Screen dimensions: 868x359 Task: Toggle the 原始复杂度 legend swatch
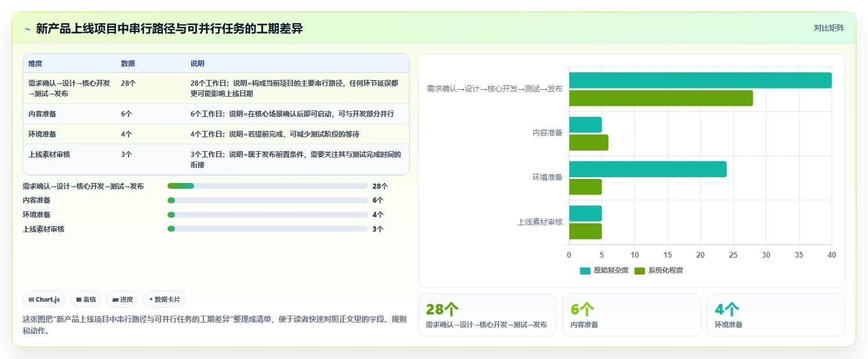(585, 270)
